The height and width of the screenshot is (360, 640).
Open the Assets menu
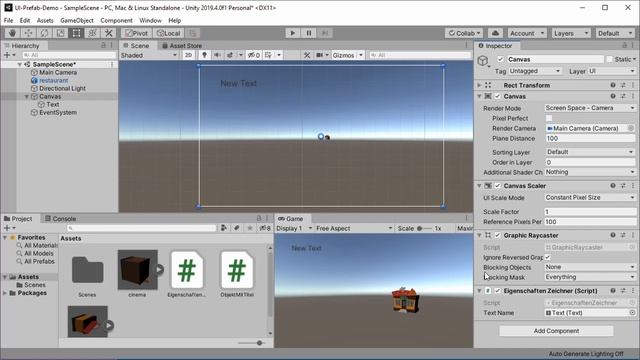coord(45,20)
